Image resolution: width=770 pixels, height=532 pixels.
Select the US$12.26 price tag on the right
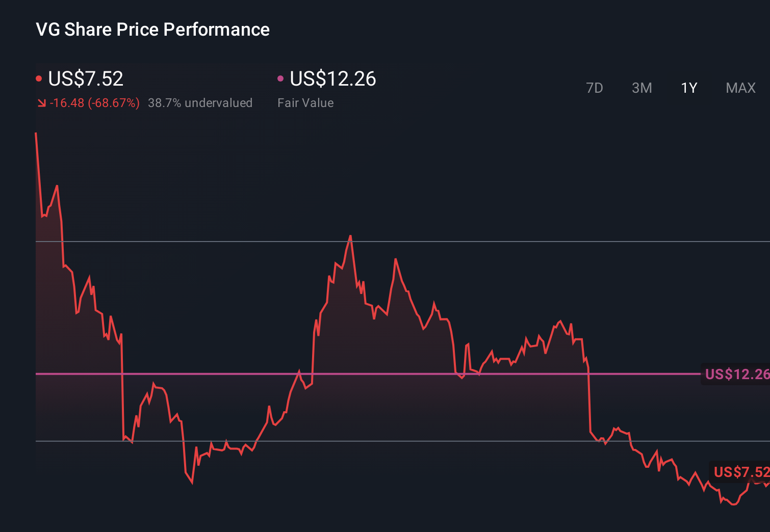coord(736,375)
